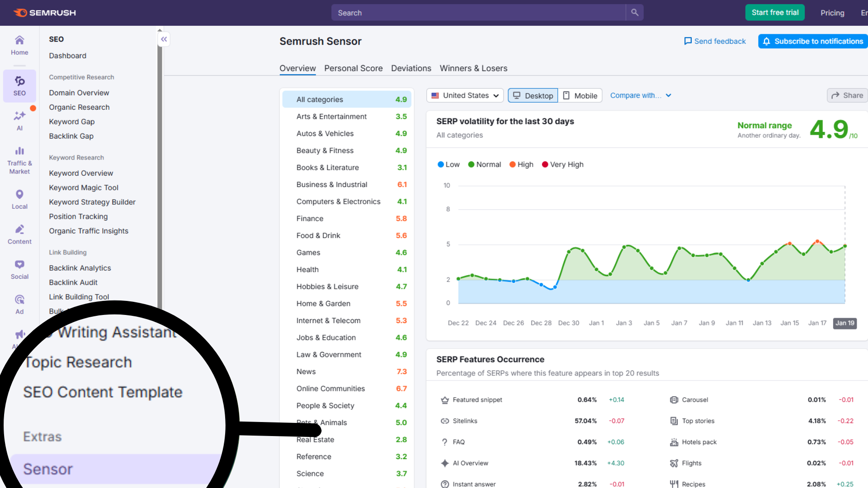Click the Semrush logo
The image size is (868, 488).
click(45, 13)
